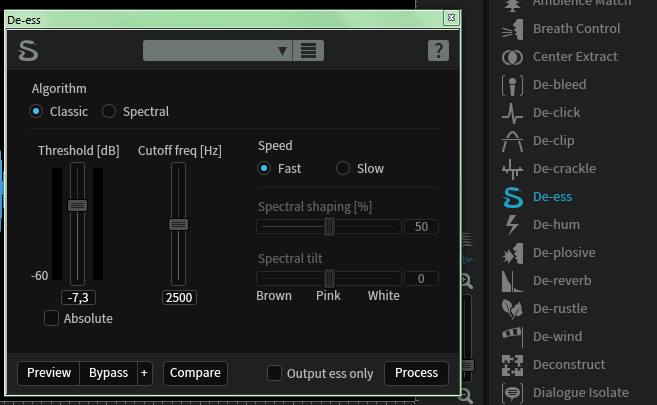This screenshot has height=405, width=657.
Task: Open the De-hum lightning icon
Action: click(x=512, y=225)
